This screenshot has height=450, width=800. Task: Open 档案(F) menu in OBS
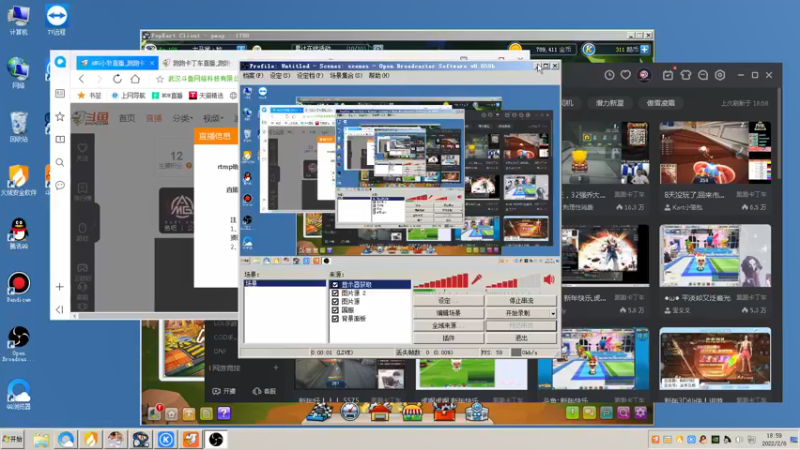(x=253, y=76)
